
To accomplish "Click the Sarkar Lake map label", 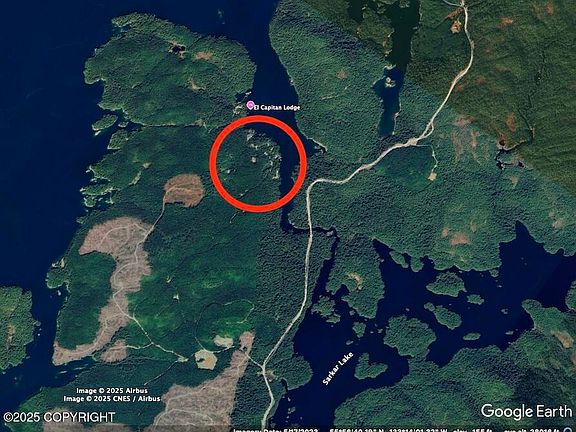I will pos(338,368).
